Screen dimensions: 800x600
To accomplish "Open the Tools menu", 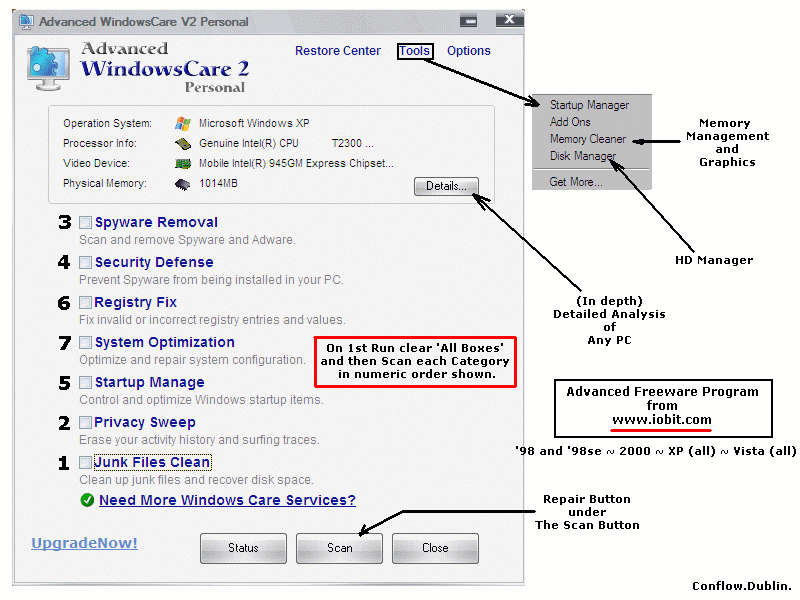I will coord(415,51).
